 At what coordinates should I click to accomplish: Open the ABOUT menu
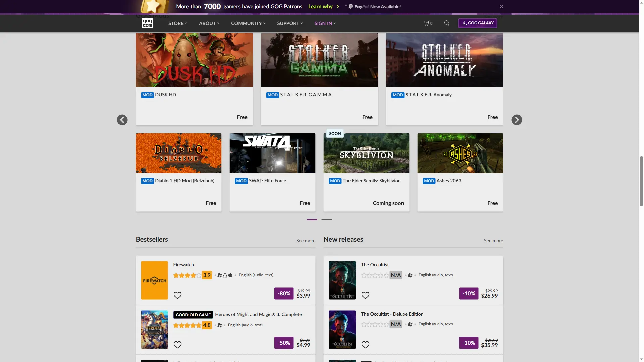coord(209,23)
